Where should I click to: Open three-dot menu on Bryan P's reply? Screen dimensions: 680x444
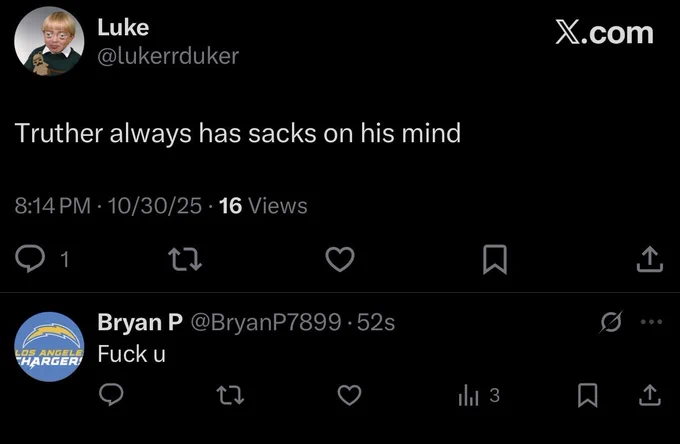651,322
